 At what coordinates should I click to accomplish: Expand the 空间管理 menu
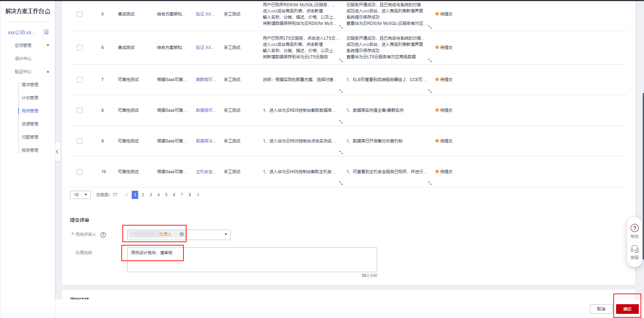pos(48,45)
